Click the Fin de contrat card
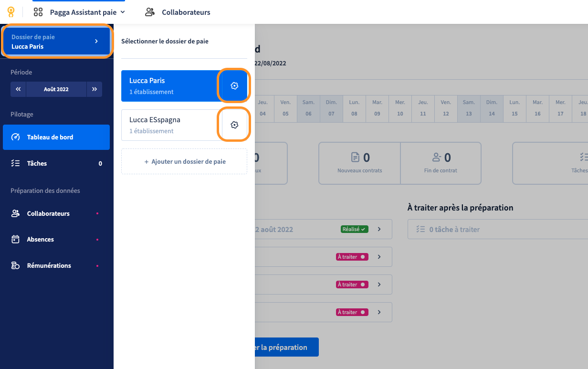The height and width of the screenshot is (369, 588). click(441, 163)
